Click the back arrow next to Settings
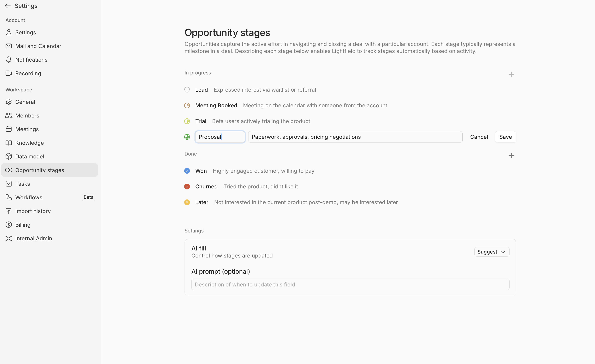595x364 pixels. pos(8,6)
